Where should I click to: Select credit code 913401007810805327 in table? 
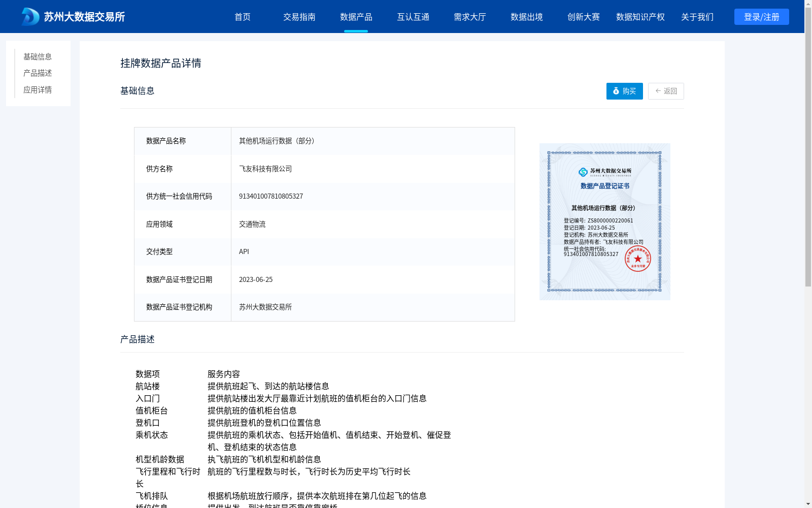271,196
